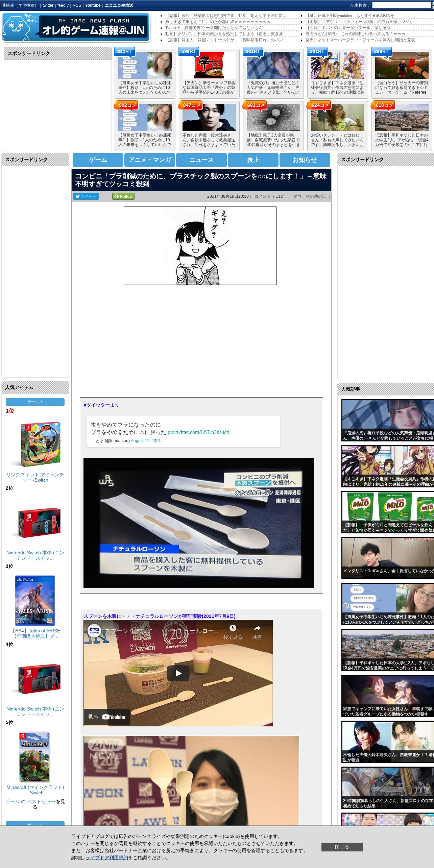This screenshot has height=868, width=434.
Task: Open popular article about メンタリストDaiGo
Action: pos(388,558)
